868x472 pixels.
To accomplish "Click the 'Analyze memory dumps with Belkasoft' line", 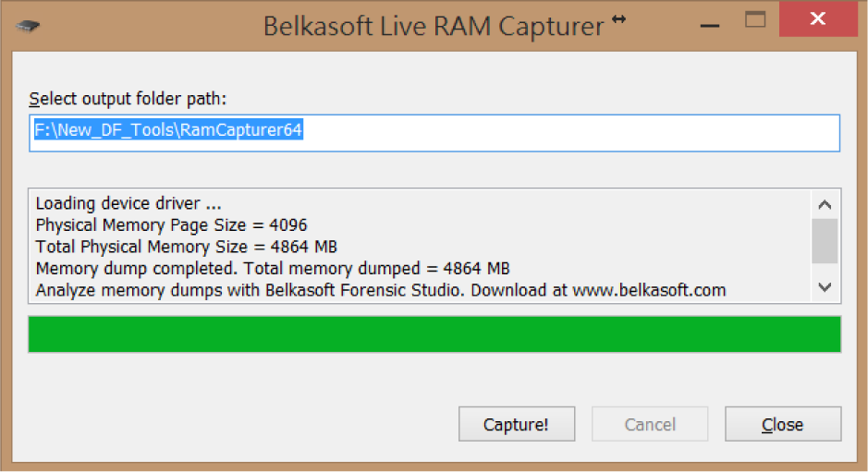I will tap(380, 290).
